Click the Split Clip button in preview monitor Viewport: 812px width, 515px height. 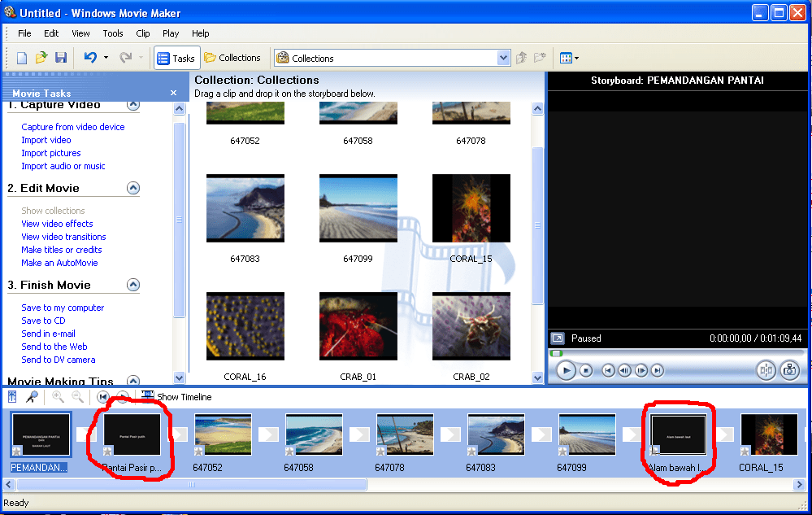click(x=766, y=370)
